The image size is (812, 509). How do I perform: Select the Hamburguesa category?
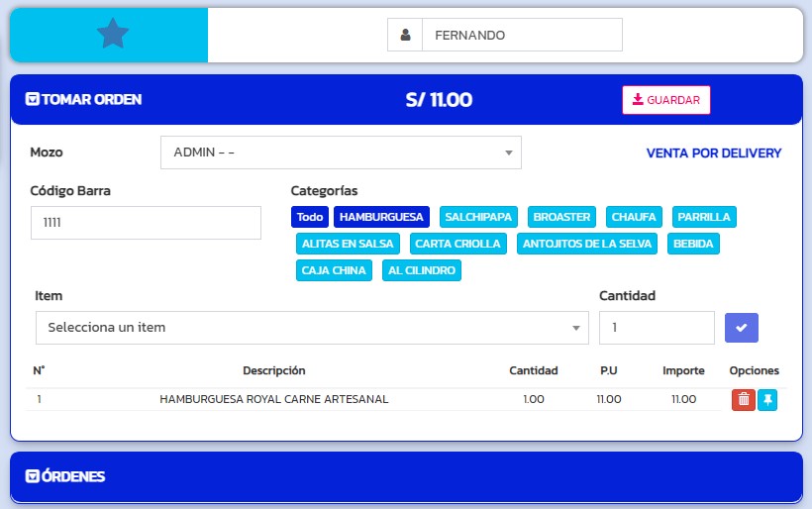coord(381,217)
